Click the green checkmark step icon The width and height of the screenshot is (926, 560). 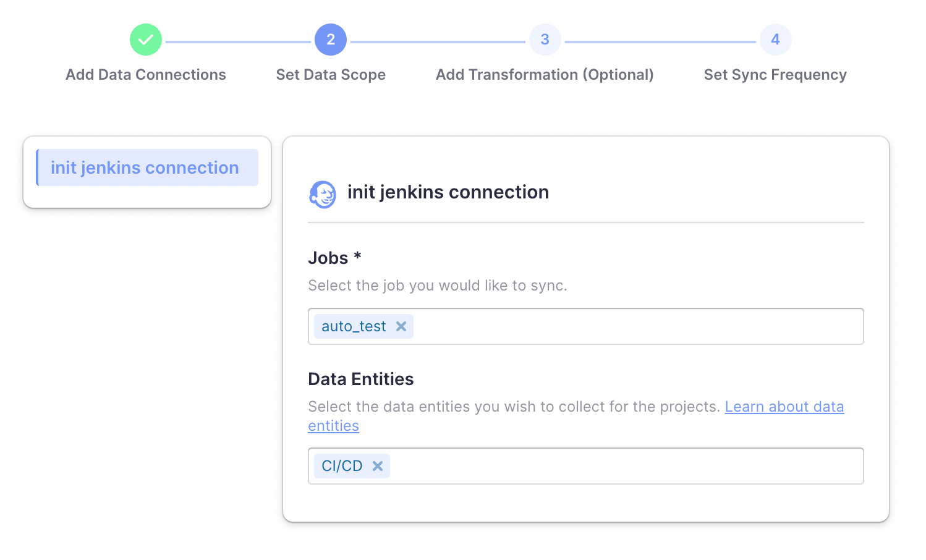click(x=146, y=40)
